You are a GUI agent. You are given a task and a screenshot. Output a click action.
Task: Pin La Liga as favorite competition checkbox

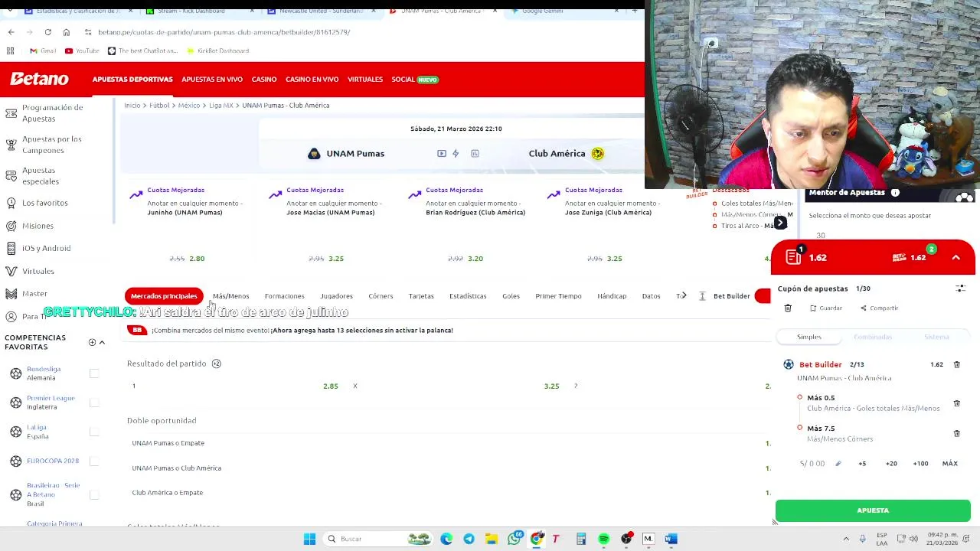[94, 432]
